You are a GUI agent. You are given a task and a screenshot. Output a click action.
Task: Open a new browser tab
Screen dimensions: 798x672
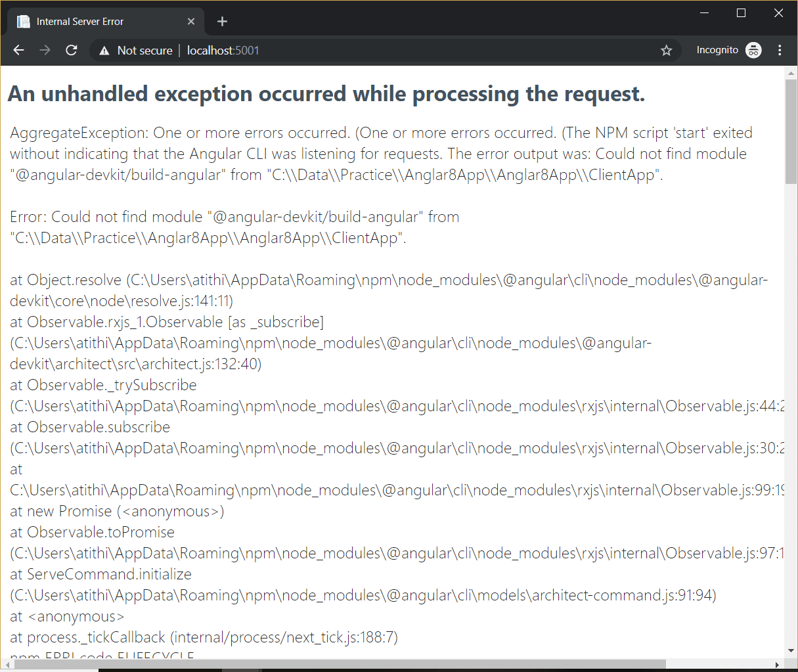(x=221, y=21)
